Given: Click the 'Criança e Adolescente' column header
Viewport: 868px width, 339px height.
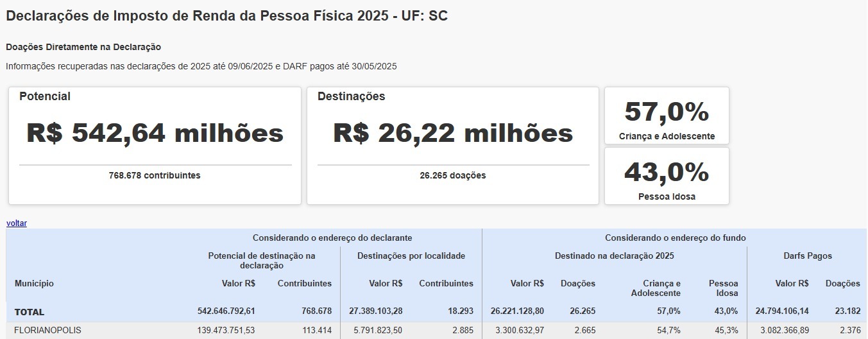Looking at the screenshot, I should [656, 288].
